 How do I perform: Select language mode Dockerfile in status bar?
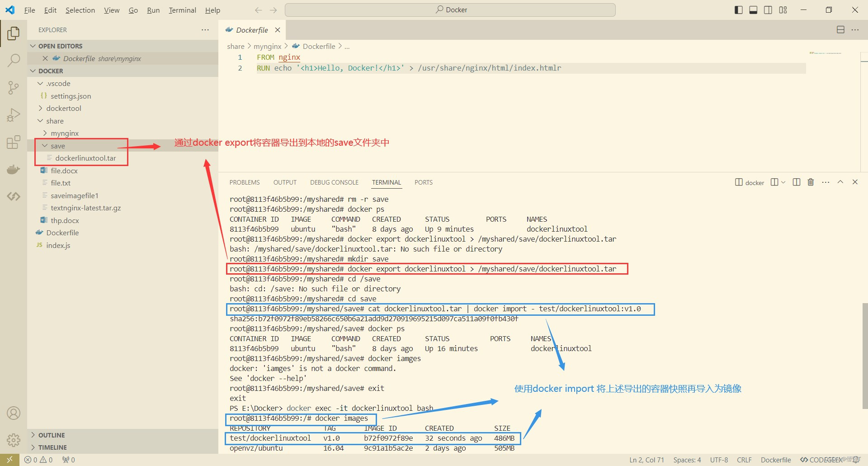tap(776, 460)
